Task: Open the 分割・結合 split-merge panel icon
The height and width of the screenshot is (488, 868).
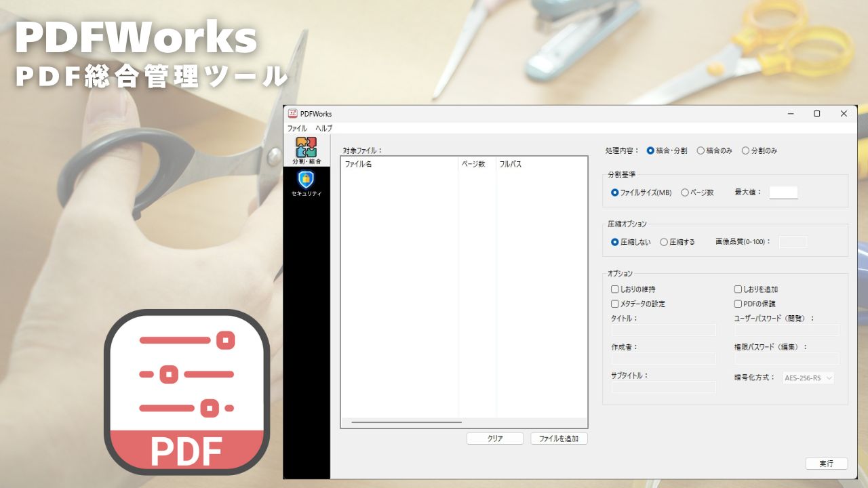Action: 307,150
